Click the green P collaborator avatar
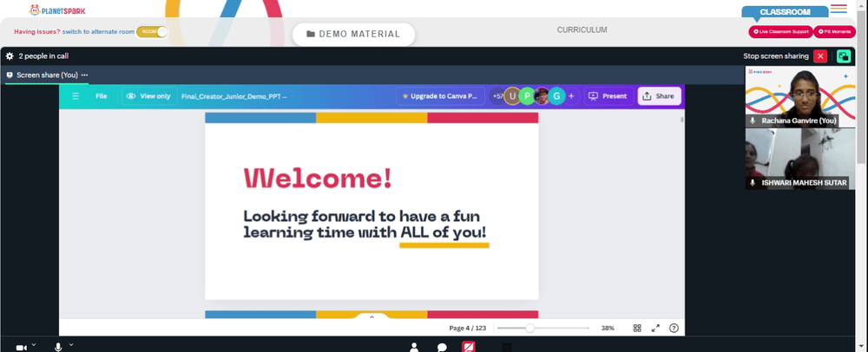Image resolution: width=868 pixels, height=352 pixels. tap(527, 96)
